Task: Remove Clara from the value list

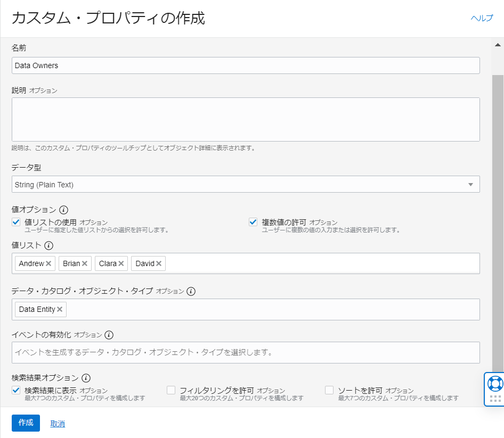Action: tap(121, 263)
